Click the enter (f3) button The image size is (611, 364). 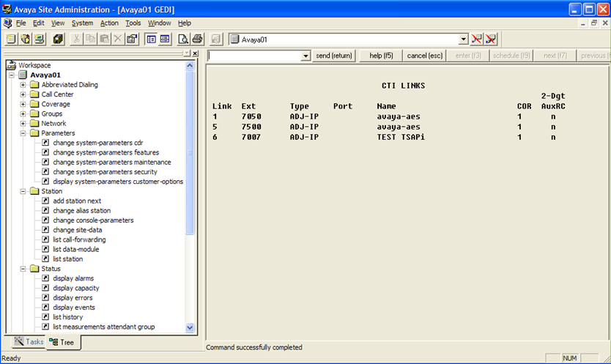[468, 56]
